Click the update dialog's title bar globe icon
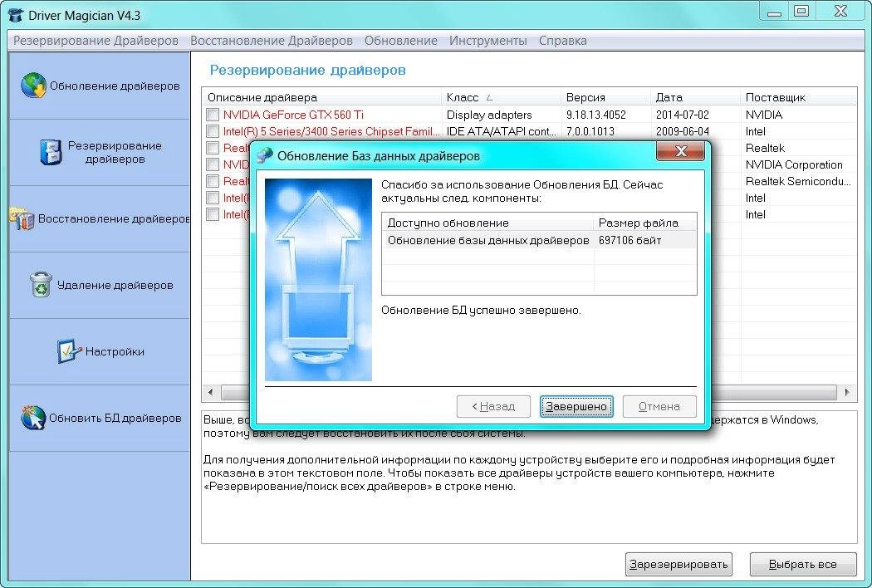The image size is (872, 588). (x=265, y=156)
